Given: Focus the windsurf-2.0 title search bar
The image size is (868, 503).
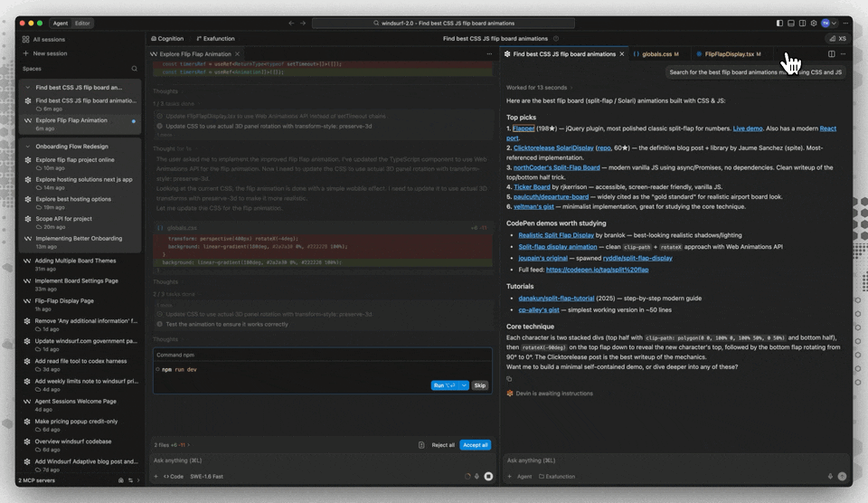Looking at the screenshot, I should [x=443, y=24].
